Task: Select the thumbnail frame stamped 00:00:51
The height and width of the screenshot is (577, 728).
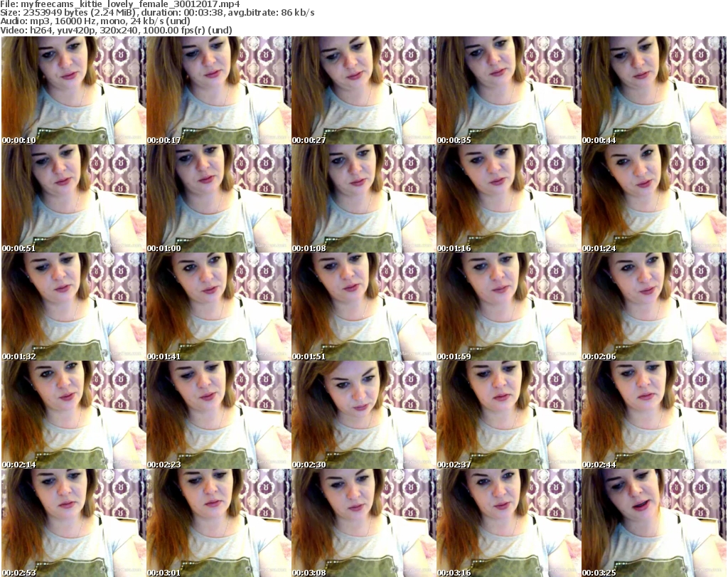Action: [x=73, y=198]
